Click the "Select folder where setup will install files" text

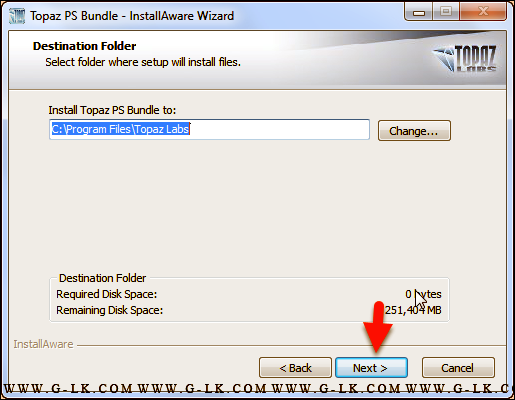click(x=143, y=62)
